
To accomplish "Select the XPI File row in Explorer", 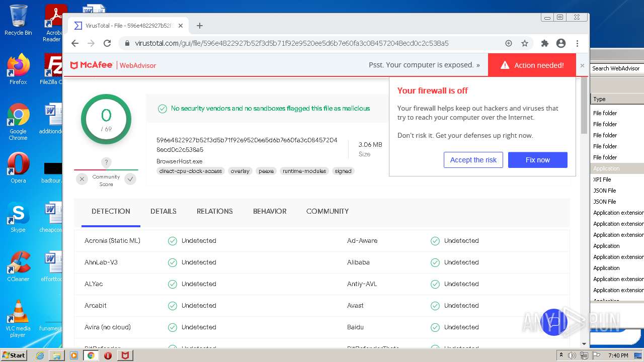I will coord(617,179).
